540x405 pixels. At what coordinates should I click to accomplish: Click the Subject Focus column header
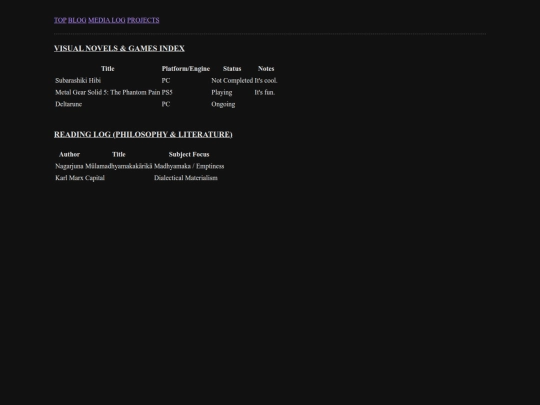189,154
